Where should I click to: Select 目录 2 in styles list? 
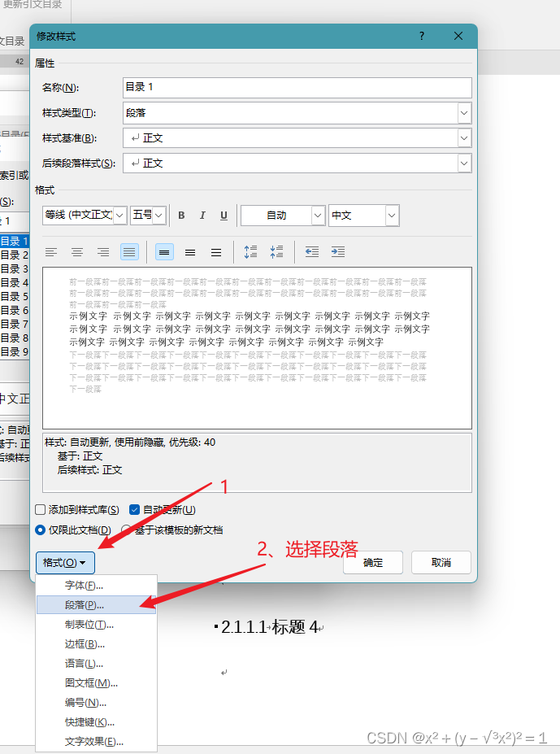[x=15, y=255]
